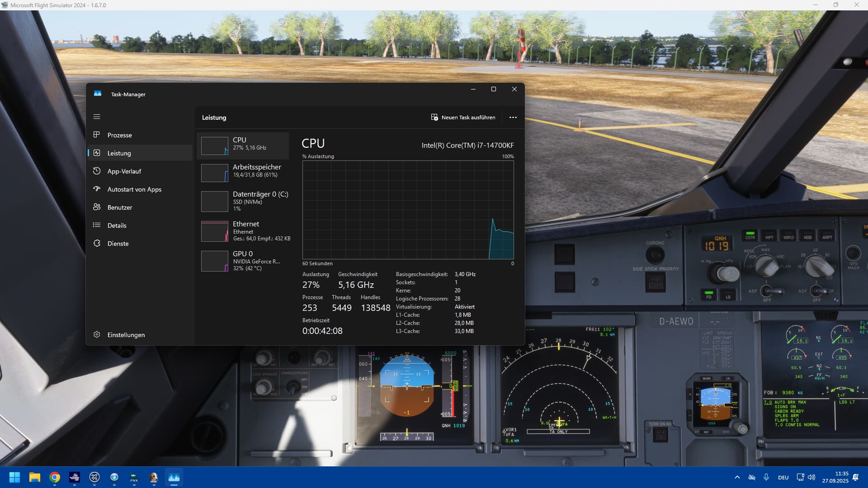Click the microphone tray icon
The height and width of the screenshot is (488, 868).
tap(766, 477)
